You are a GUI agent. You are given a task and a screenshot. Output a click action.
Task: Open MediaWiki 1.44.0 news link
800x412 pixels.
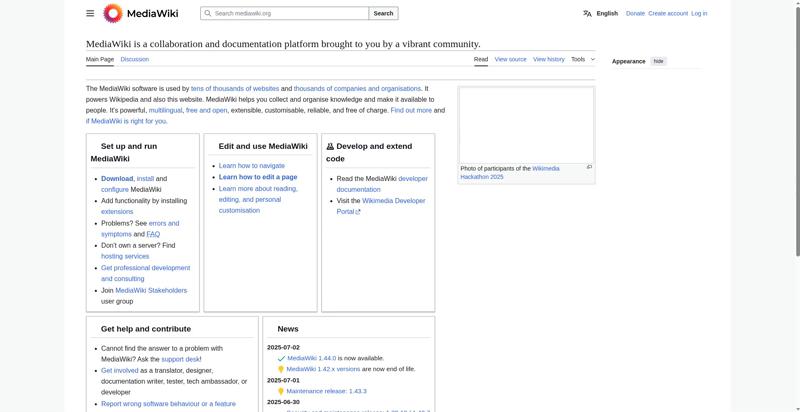coord(312,358)
